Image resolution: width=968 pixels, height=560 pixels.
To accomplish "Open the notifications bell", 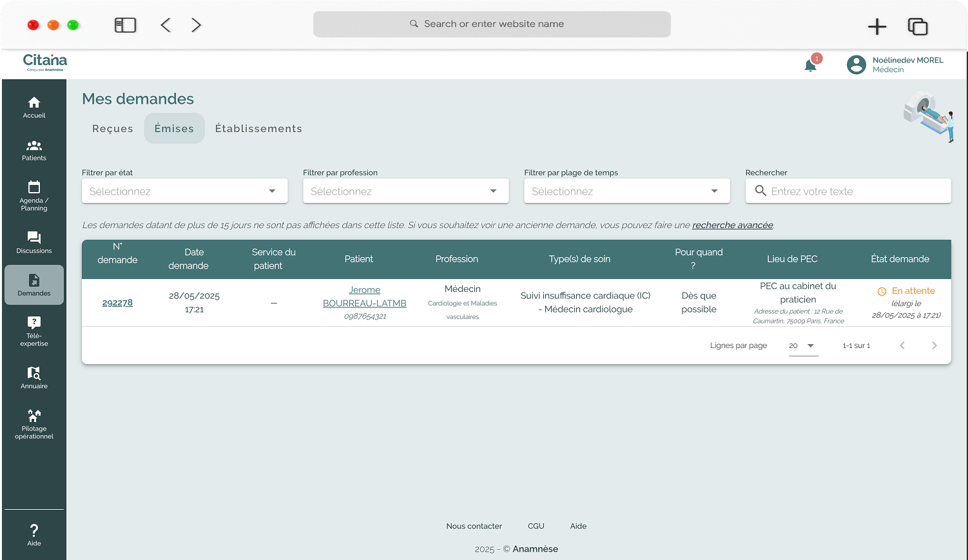I will pos(811,65).
